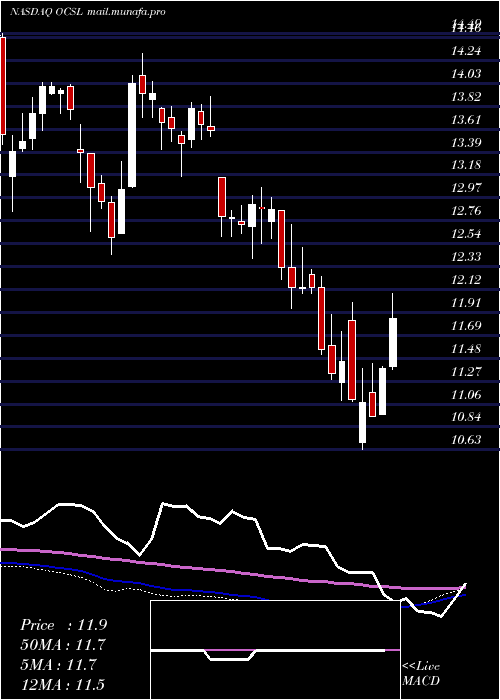The image size is (500, 700).
Task: Click the 13.82 price axis label
Action: [467, 97]
